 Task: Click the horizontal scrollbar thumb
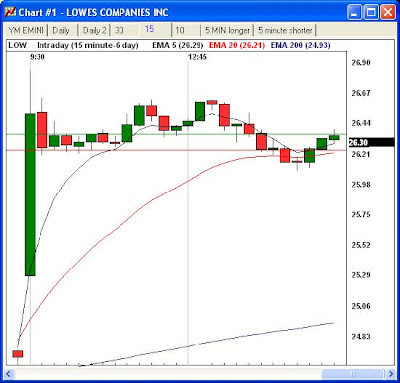pos(353,374)
